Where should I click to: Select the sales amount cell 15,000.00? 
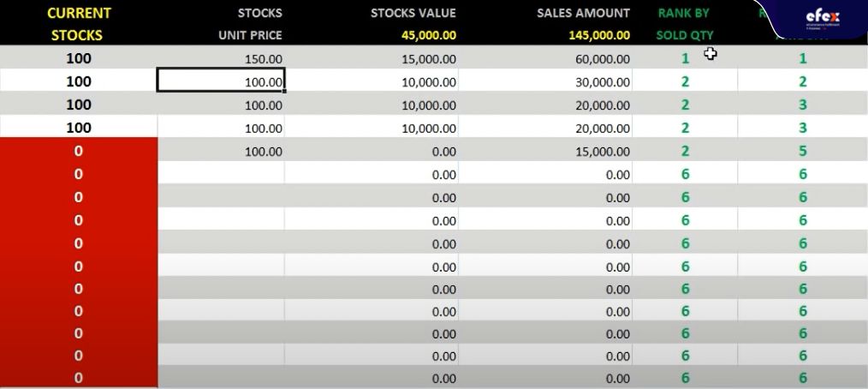[545, 152]
